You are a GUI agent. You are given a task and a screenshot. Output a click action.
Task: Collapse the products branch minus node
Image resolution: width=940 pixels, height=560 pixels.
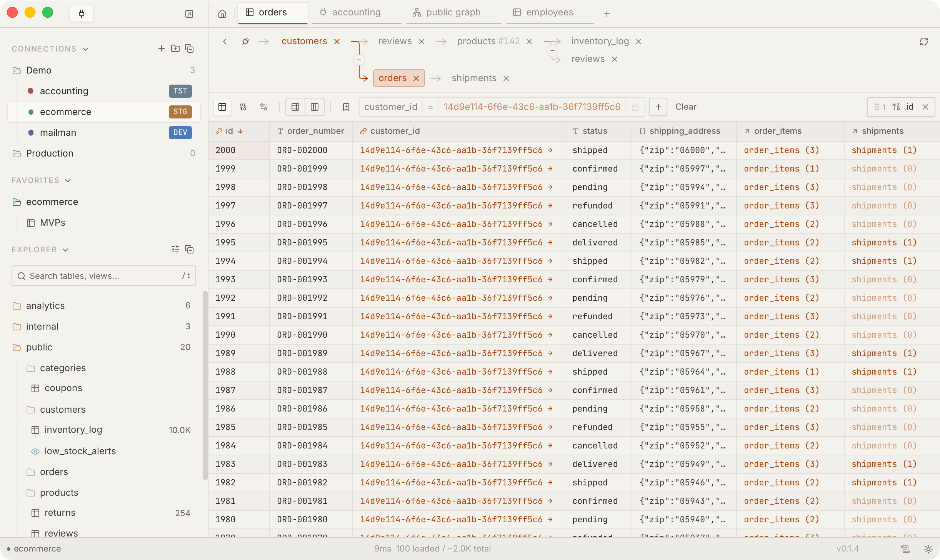[552, 50]
